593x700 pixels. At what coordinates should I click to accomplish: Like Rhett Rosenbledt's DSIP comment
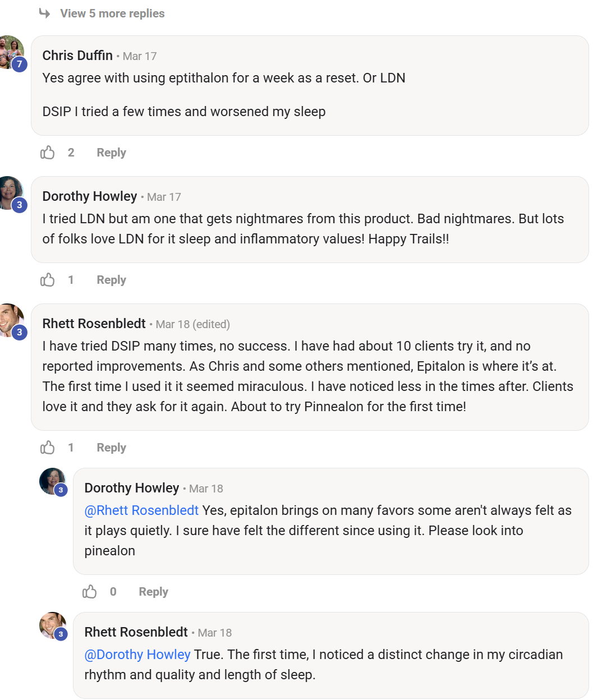pos(48,448)
